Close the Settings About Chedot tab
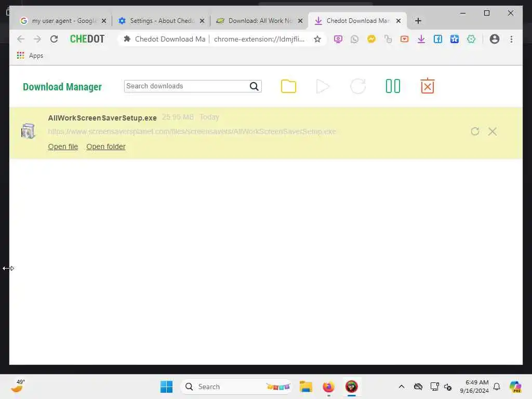This screenshot has height=399, width=532. (x=202, y=21)
